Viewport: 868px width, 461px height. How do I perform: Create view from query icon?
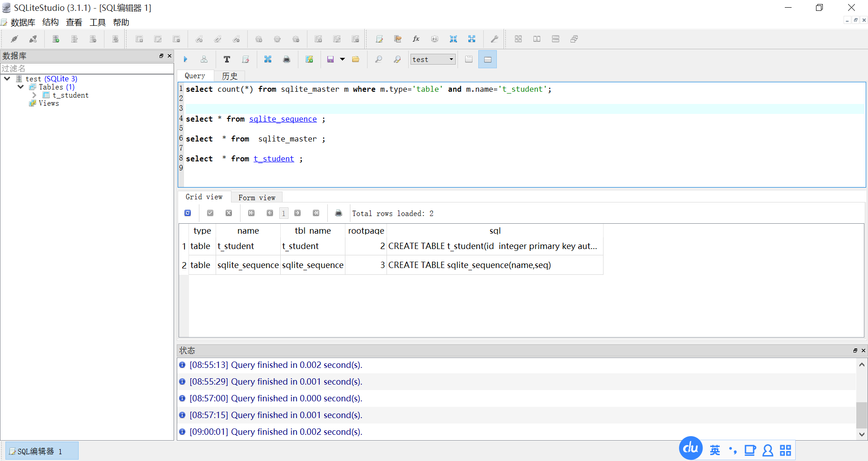[x=309, y=59]
